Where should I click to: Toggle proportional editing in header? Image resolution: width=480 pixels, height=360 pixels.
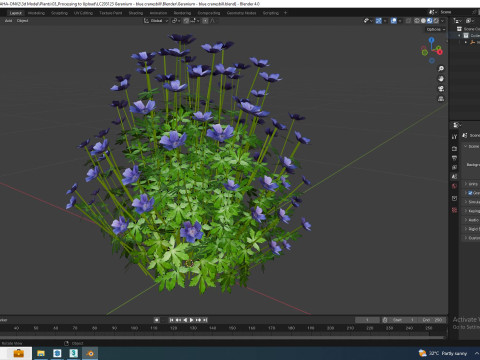tap(205, 21)
